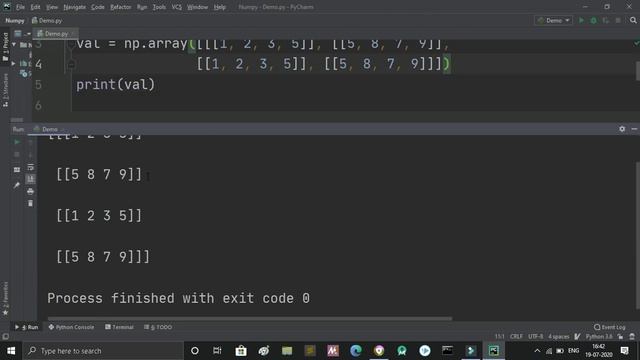This screenshot has width=640, height=360.
Task: Hide the Run panel with minimize icon
Action: point(634,129)
